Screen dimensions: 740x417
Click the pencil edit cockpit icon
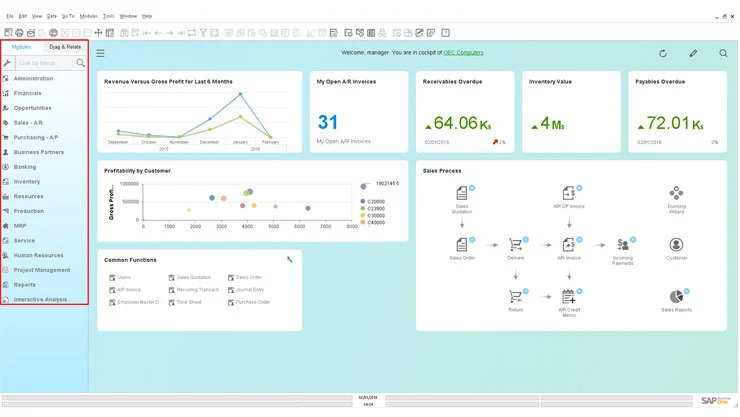(693, 53)
